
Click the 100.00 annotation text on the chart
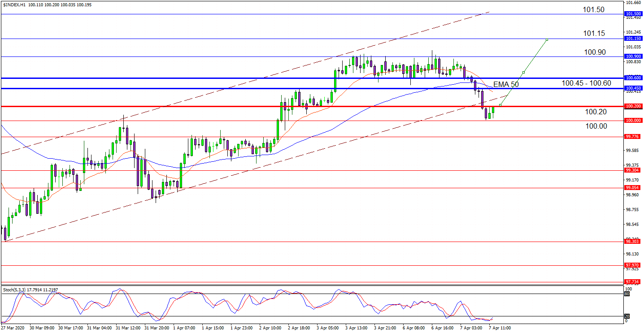pyautogui.click(x=596, y=126)
